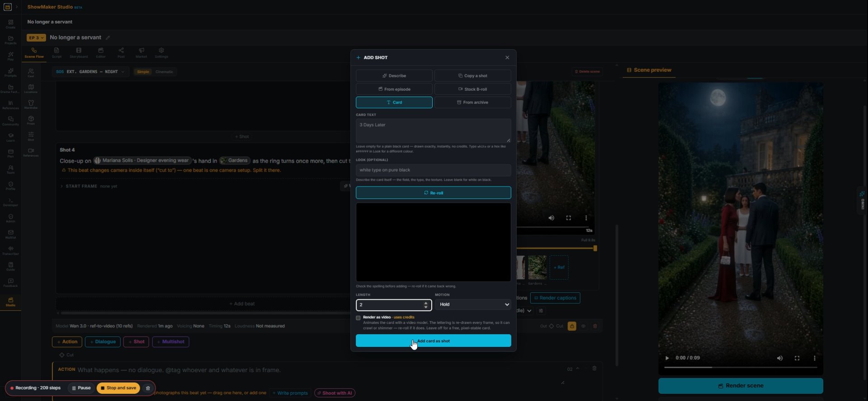
Task: Enter fullscreen in scene preview player
Action: (797, 358)
